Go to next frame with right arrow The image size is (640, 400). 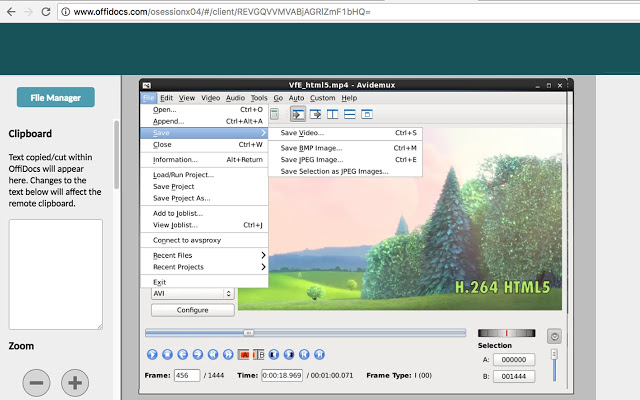198,354
